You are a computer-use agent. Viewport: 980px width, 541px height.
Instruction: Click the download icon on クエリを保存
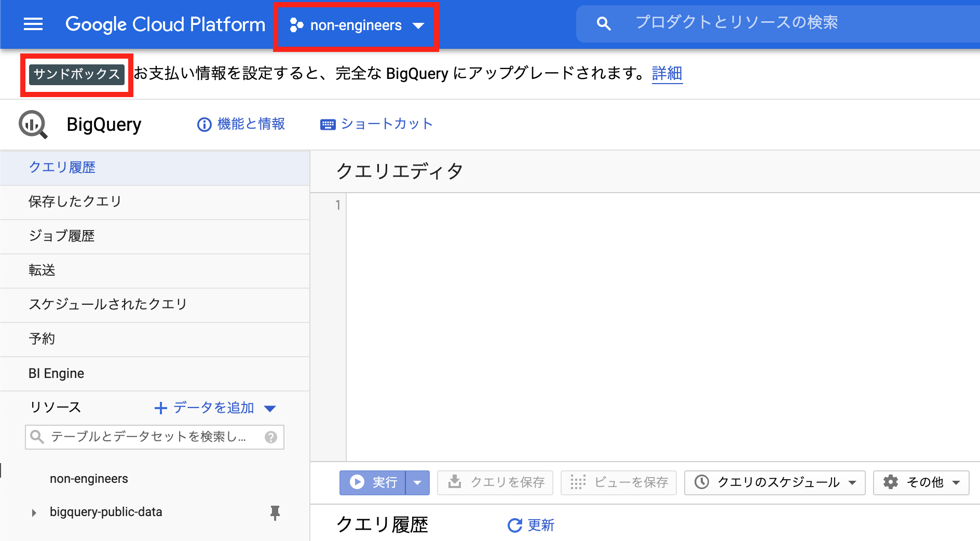455,482
